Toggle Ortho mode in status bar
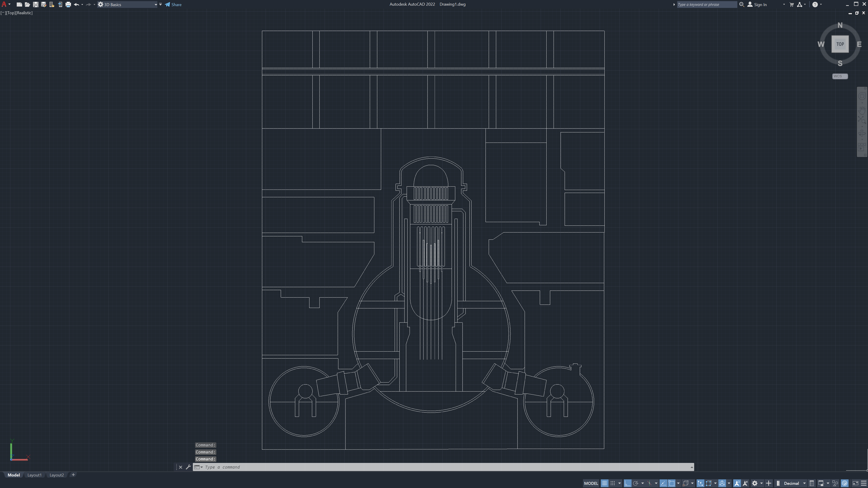 (627, 483)
